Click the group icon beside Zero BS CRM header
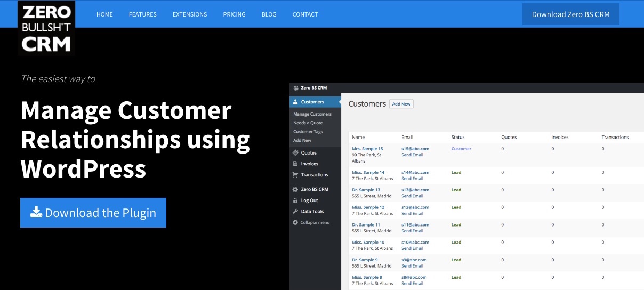The height and width of the screenshot is (290, 644). pyautogui.click(x=295, y=88)
